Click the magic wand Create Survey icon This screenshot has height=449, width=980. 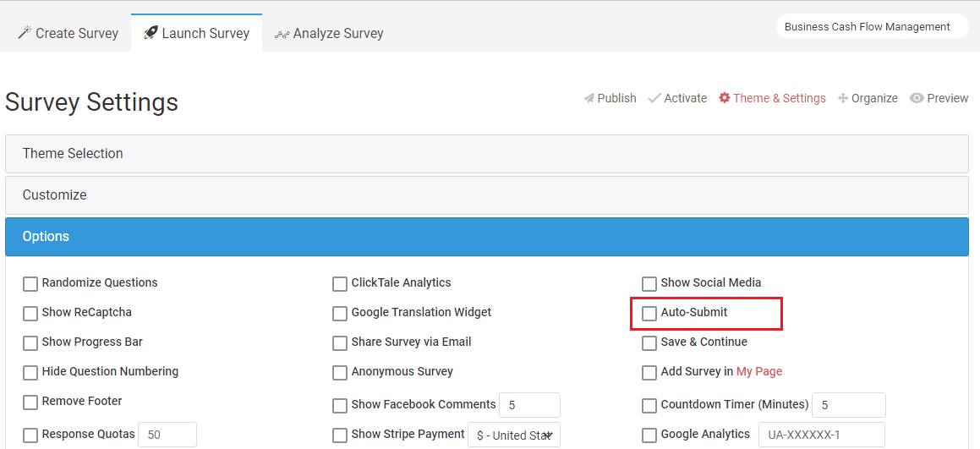(25, 33)
